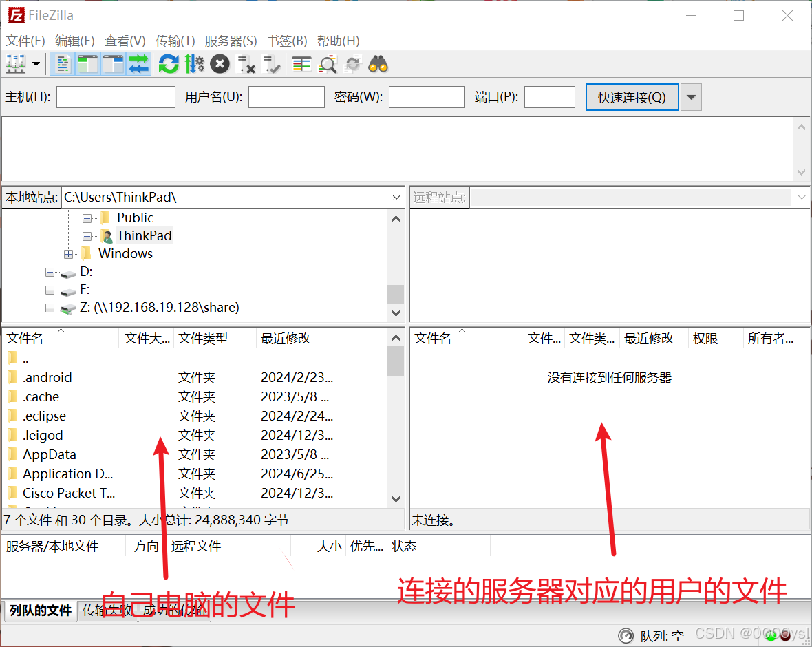Cancel the current operation
This screenshot has width=812, height=647.
(x=220, y=64)
